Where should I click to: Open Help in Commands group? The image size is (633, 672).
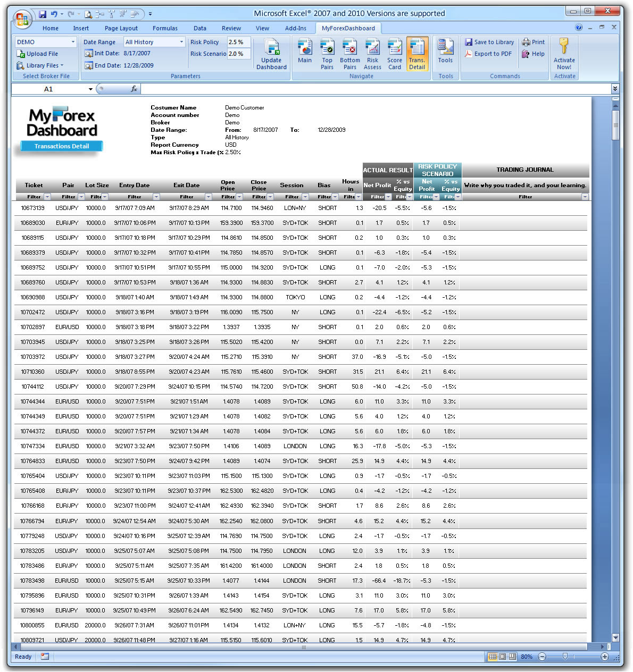click(x=534, y=54)
